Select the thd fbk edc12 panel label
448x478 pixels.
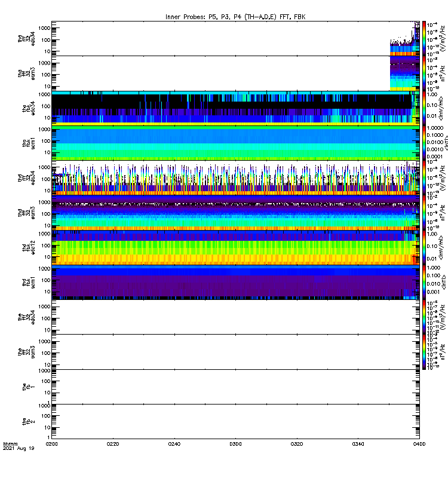(x=29, y=247)
